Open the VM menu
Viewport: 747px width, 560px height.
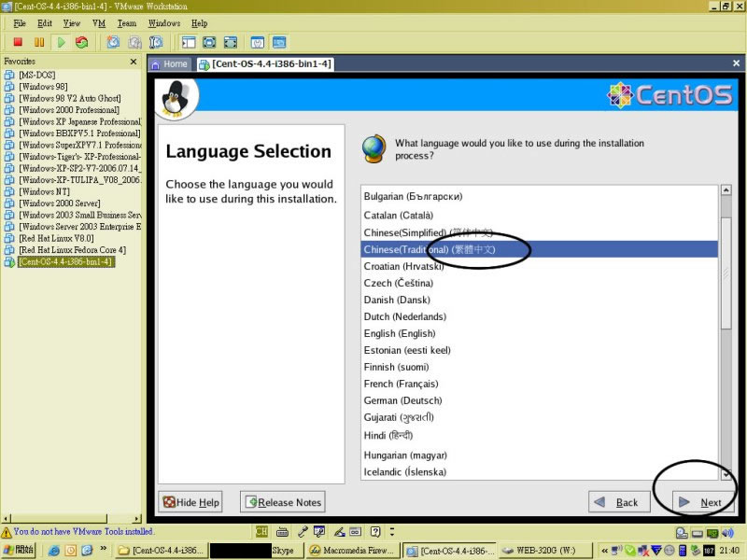99,23
